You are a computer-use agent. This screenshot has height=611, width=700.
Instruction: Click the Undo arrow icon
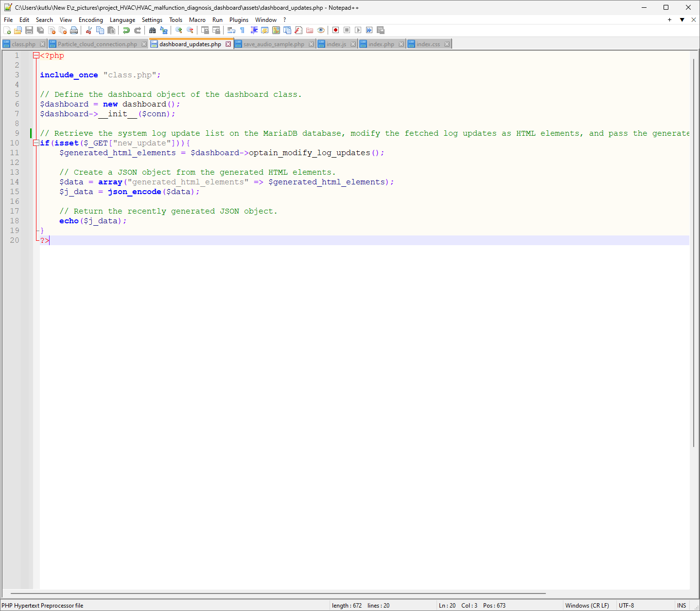(126, 30)
